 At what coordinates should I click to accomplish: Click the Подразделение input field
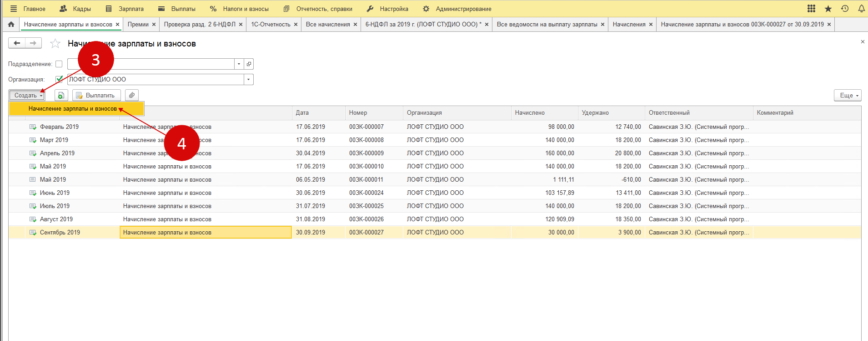[x=151, y=64]
